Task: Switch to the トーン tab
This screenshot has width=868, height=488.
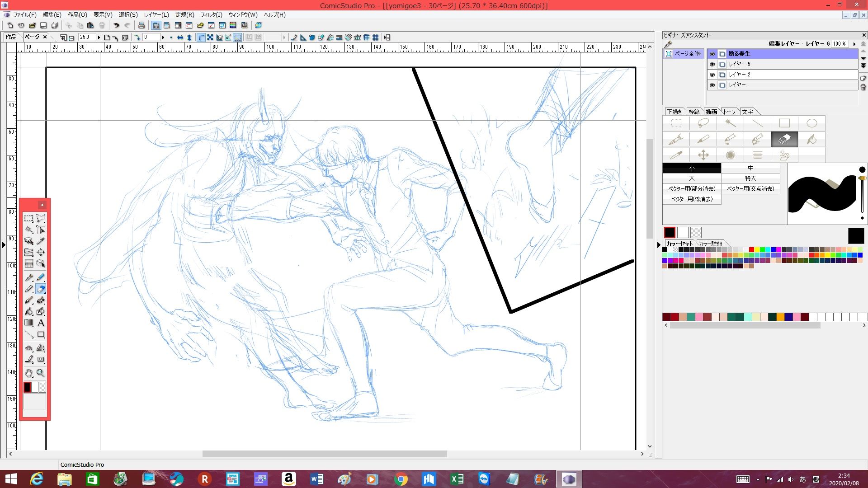Action: [x=729, y=112]
